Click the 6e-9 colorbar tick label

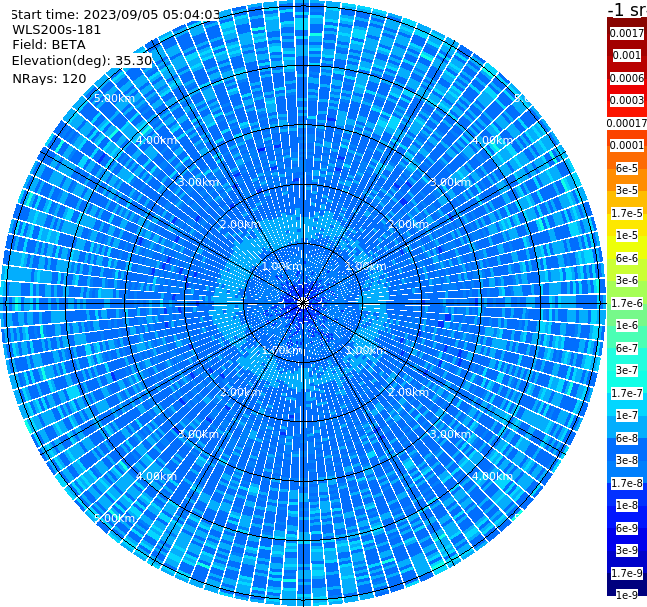click(627, 528)
